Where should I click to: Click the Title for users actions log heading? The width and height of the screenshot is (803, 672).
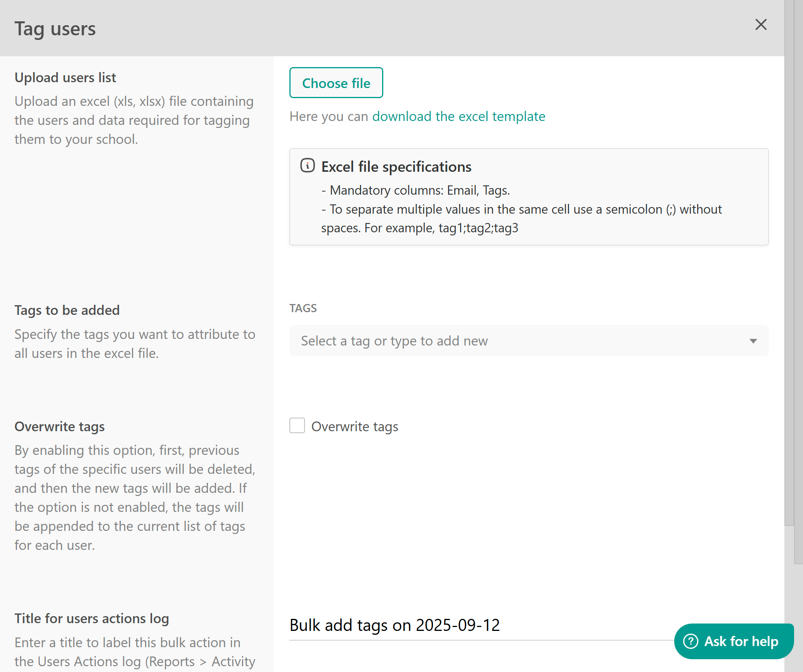(x=92, y=618)
